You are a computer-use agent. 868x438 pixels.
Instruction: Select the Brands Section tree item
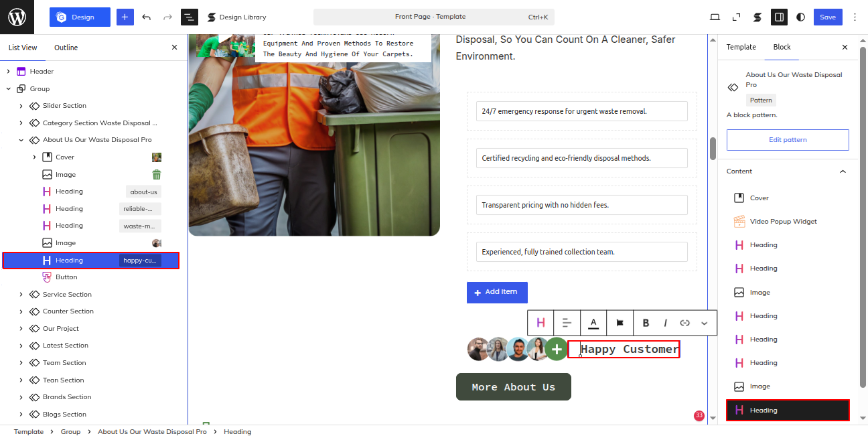click(66, 397)
